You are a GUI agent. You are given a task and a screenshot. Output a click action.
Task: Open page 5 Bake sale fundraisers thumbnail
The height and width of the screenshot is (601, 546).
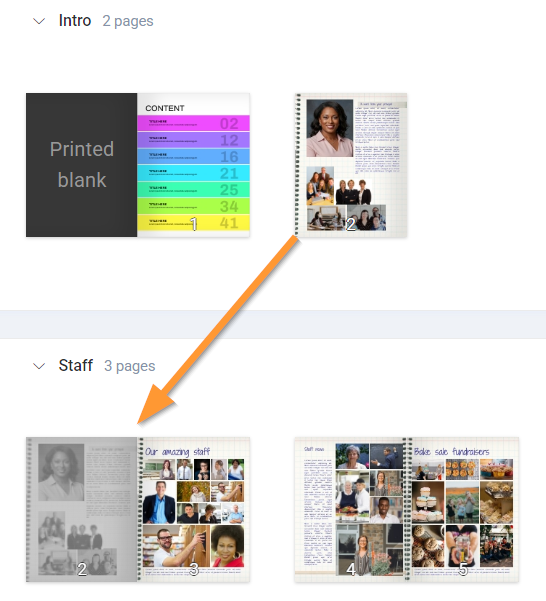coord(463,509)
